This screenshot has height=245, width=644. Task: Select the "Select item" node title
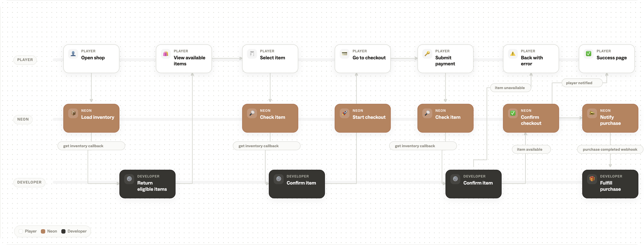point(273,58)
